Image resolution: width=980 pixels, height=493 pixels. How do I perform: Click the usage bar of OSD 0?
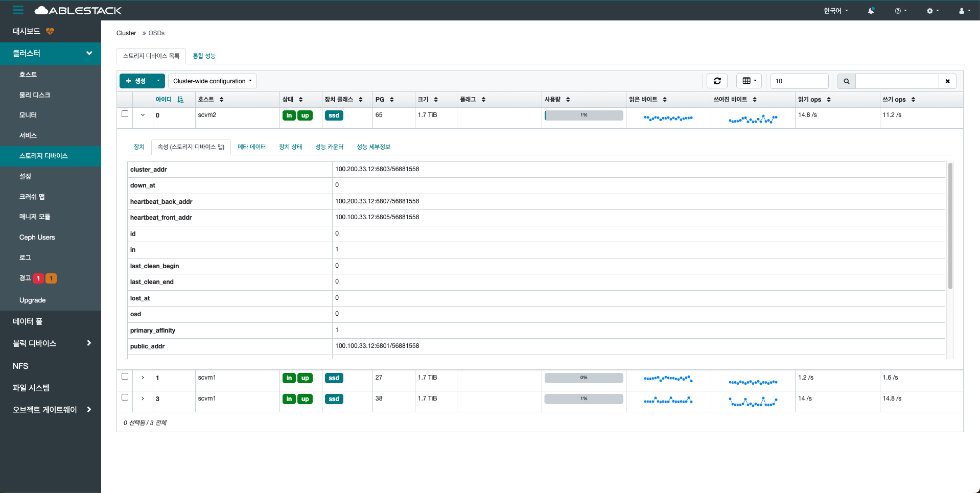pyautogui.click(x=584, y=115)
